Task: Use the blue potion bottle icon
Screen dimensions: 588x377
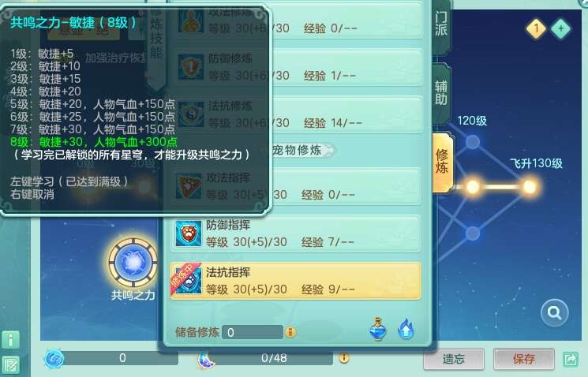Action: pos(377,329)
